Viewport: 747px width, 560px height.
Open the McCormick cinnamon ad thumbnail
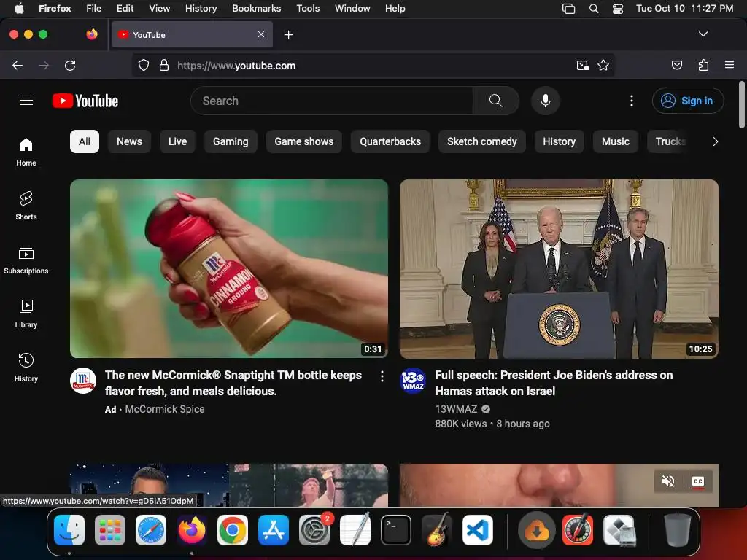[x=229, y=268]
